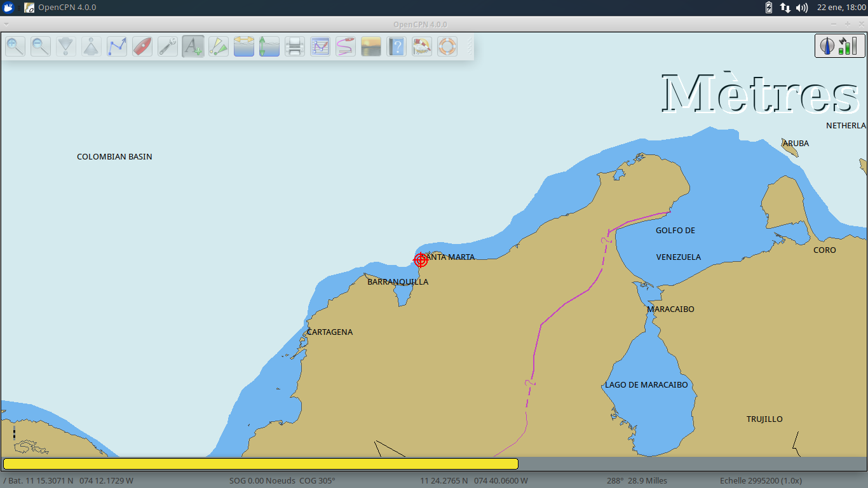Click the Zoom In magnifier tool

pyautogui.click(x=15, y=46)
